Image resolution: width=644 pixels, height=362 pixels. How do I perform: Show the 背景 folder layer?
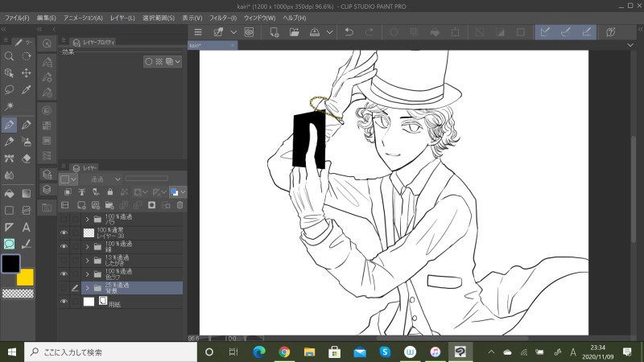point(64,288)
